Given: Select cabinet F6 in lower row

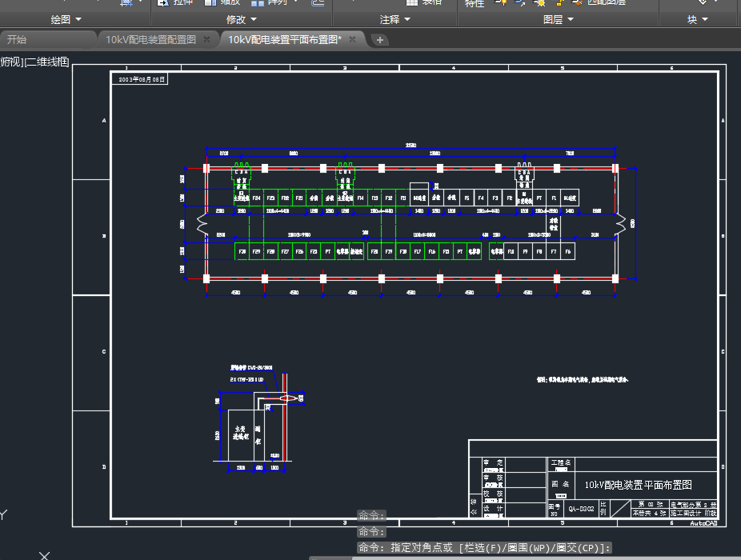Looking at the screenshot, I should 567,251.
